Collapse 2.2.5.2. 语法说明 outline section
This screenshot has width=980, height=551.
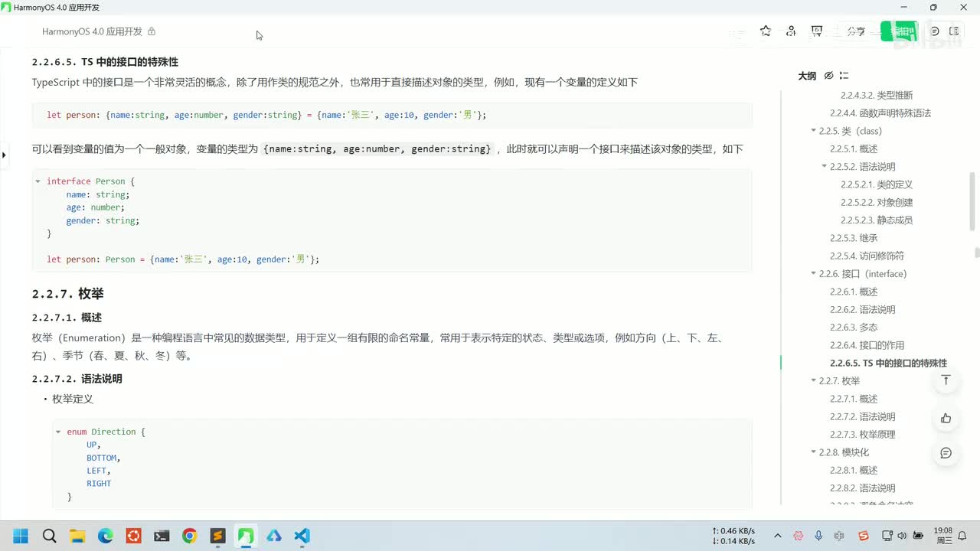(824, 167)
